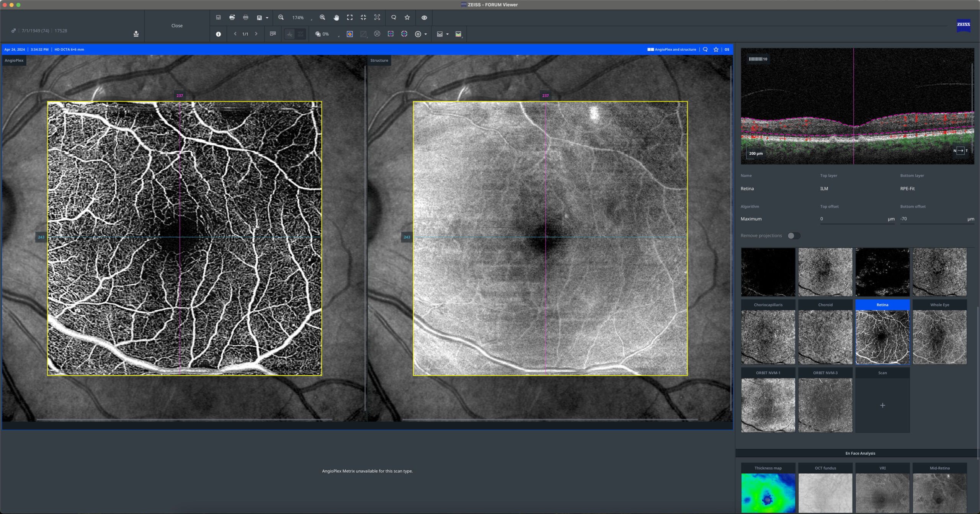This screenshot has width=980, height=514.
Task: Toggle the structure lines view button
Action: tap(301, 34)
